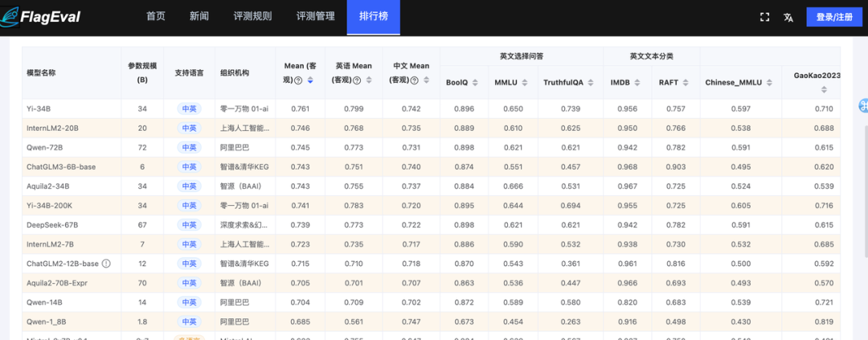Open the 评测规则 tab
This screenshot has height=340, width=868.
coord(252,17)
